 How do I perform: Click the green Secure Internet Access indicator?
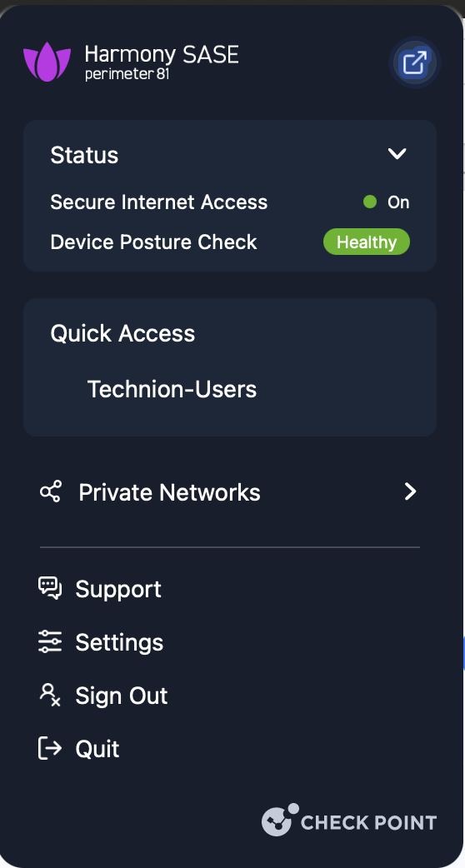pos(370,202)
